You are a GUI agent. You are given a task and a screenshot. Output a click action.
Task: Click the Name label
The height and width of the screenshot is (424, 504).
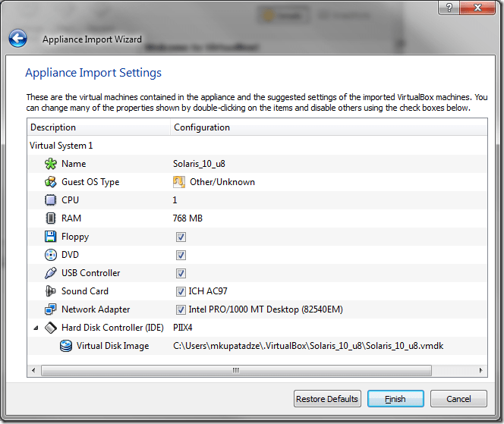coord(74,164)
